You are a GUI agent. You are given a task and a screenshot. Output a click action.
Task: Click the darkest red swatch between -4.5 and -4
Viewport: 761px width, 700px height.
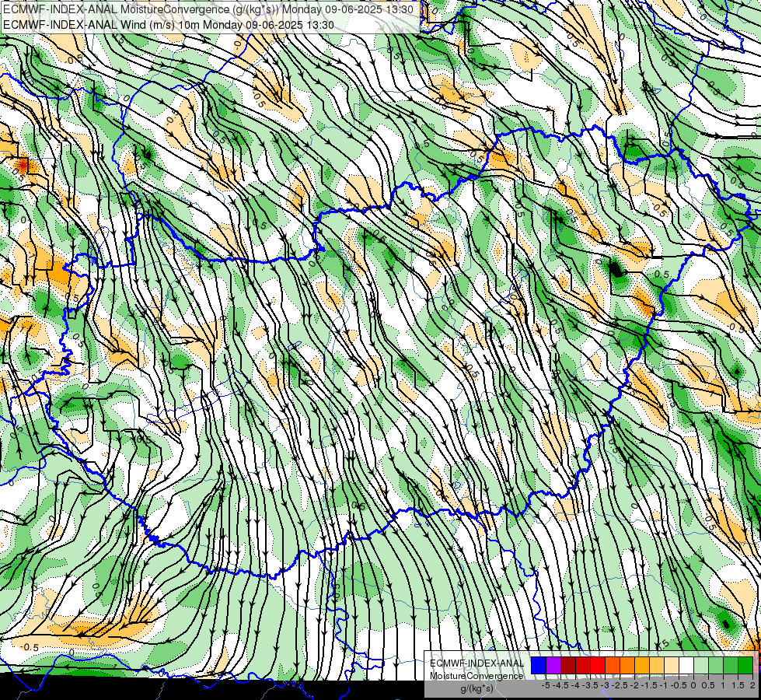568,666
